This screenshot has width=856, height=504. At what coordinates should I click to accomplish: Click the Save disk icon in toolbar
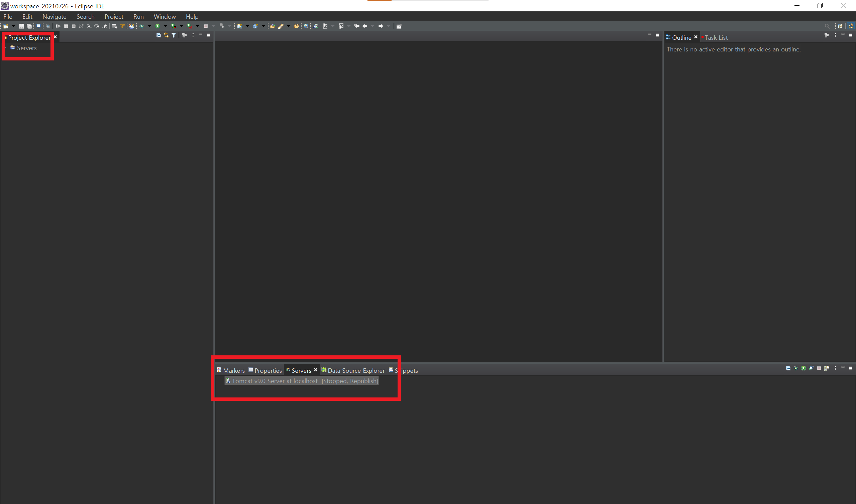pyautogui.click(x=21, y=26)
